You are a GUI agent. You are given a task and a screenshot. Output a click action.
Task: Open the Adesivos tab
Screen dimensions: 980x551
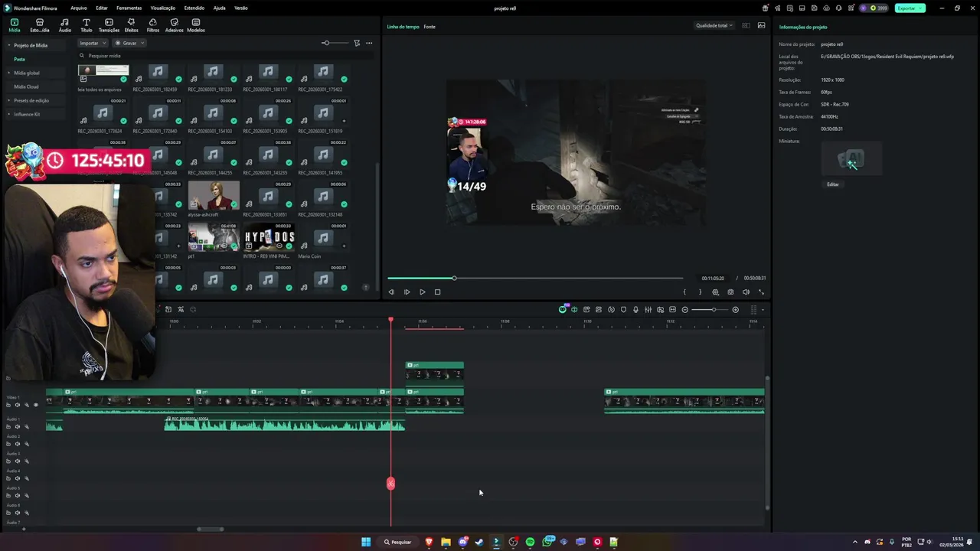click(x=174, y=26)
